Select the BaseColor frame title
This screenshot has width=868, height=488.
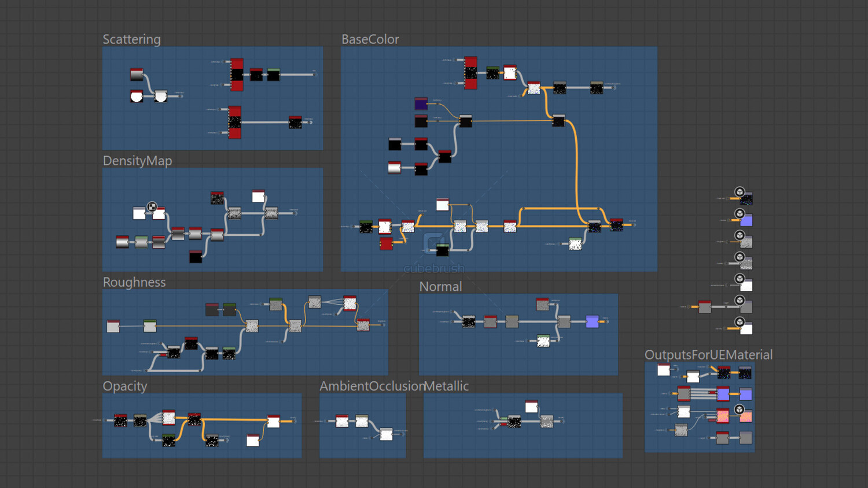coord(370,39)
